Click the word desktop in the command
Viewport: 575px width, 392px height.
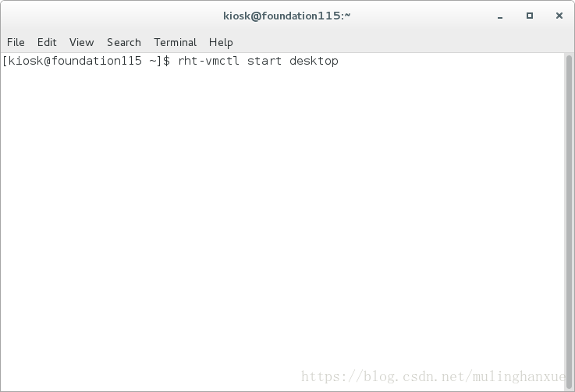coord(314,61)
